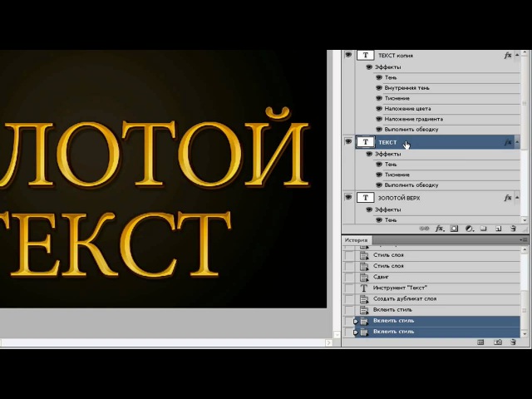The width and height of the screenshot is (532, 399).
Task: Click the T thumbnail of ЗОЛОТОЙ ВЕРХ layer
Action: pyautogui.click(x=366, y=198)
